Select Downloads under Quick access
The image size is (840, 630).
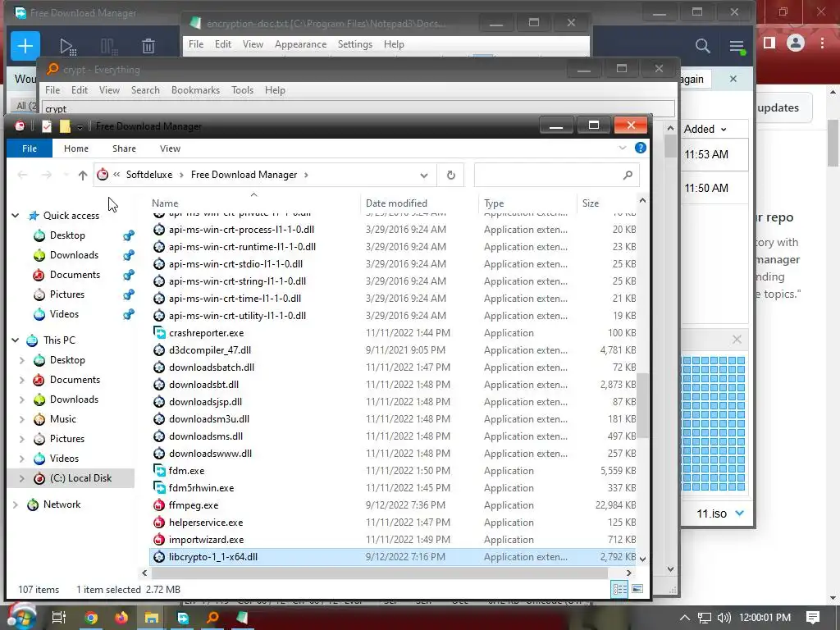coord(74,255)
